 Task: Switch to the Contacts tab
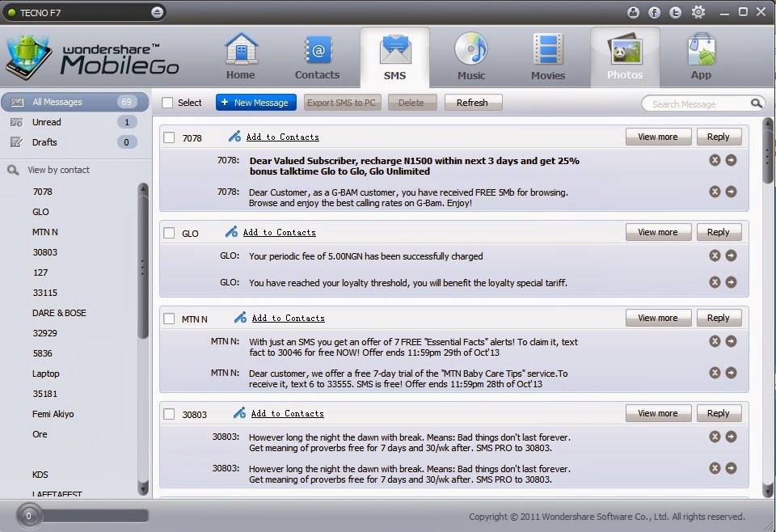(317, 57)
